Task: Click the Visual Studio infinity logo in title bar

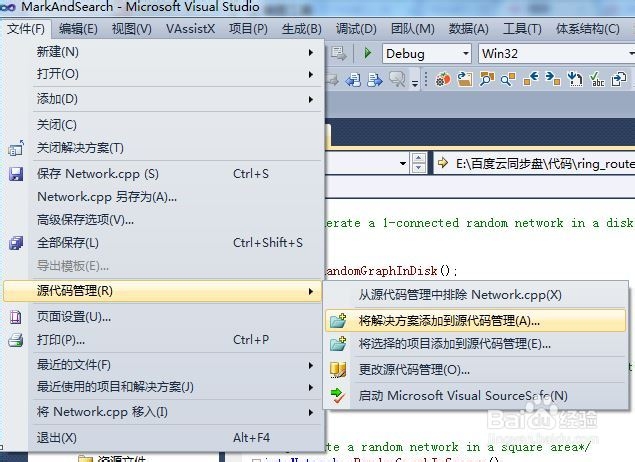Action: 8,6
